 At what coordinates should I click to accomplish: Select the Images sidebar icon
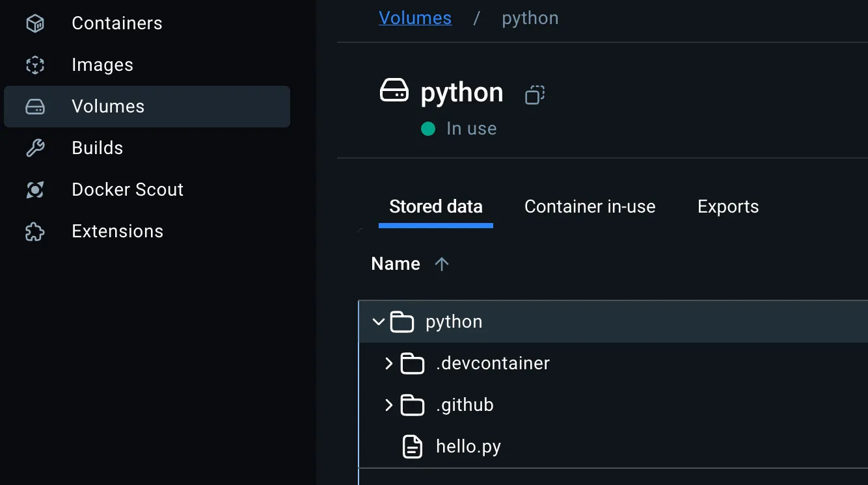[34, 64]
